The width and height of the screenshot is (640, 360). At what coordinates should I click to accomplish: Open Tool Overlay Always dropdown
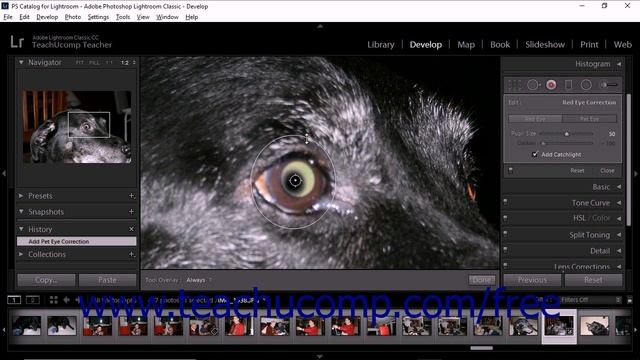(x=198, y=280)
